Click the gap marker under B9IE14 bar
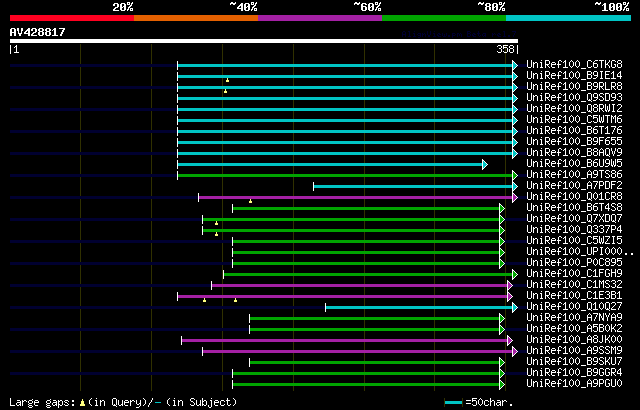The width and height of the screenshot is (640, 410). 227,80
